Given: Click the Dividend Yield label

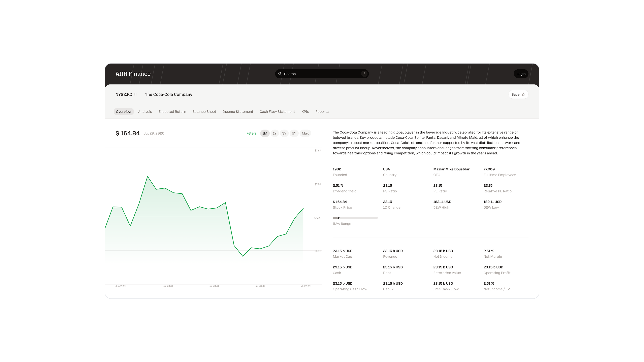Looking at the screenshot, I should pos(345,191).
